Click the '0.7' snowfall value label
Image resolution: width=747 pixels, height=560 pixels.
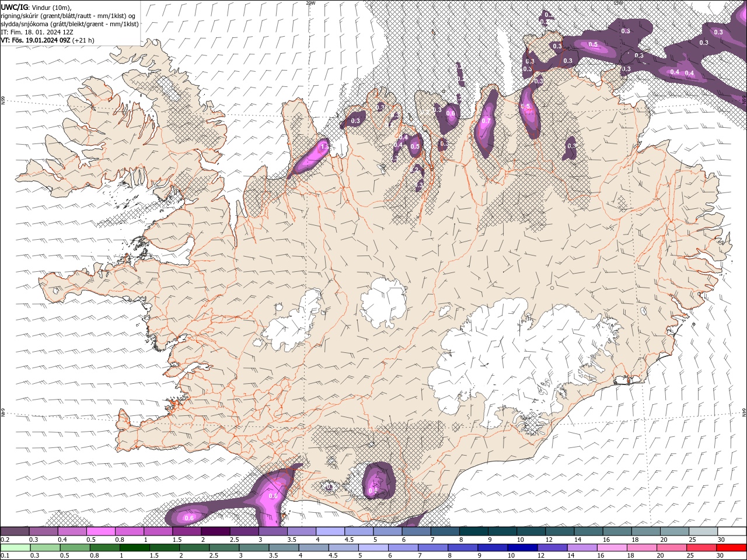(x=486, y=121)
